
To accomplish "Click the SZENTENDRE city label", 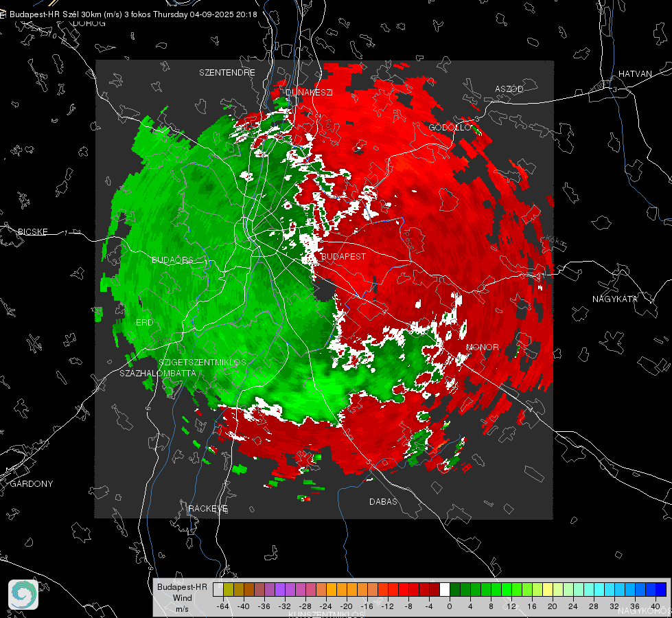I will (x=227, y=73).
